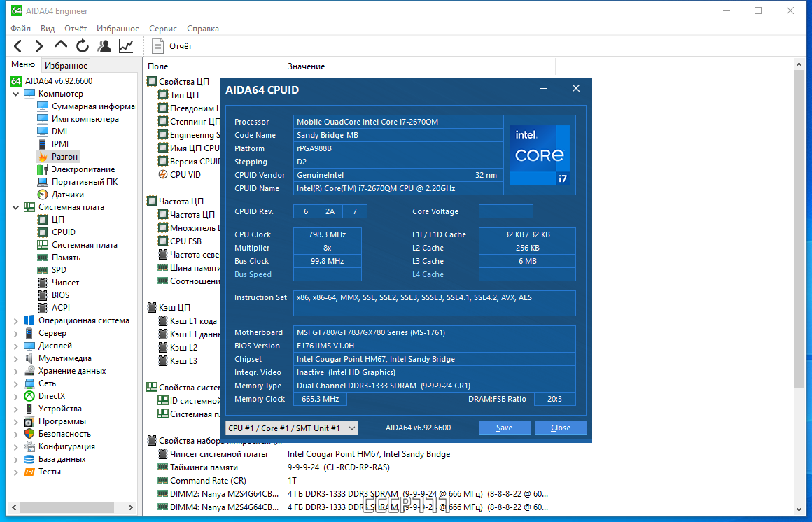812x522 pixels.
Task: Click the Отчёт report document icon
Action: coord(157,46)
